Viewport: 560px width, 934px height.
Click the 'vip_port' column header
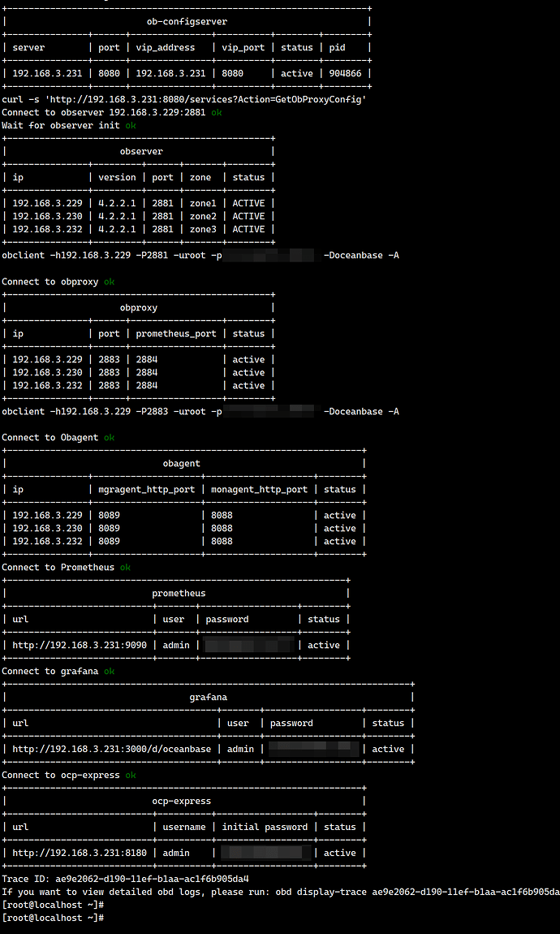click(243, 48)
